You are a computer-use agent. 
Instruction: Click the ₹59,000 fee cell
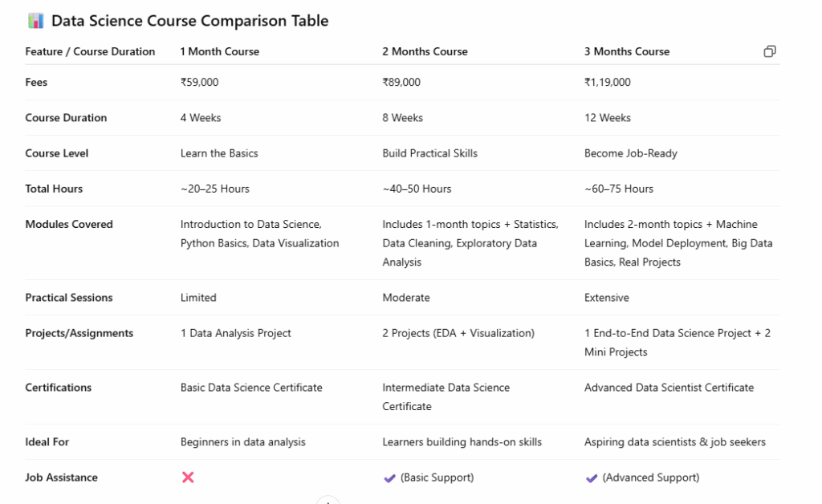pyautogui.click(x=199, y=82)
